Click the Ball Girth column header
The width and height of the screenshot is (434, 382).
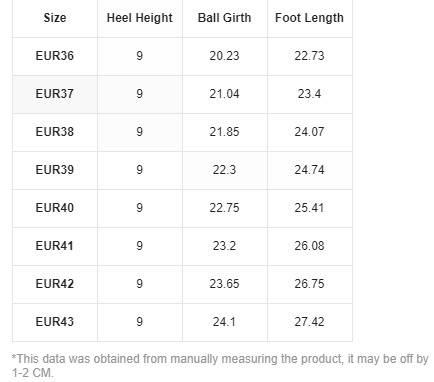[x=225, y=18]
